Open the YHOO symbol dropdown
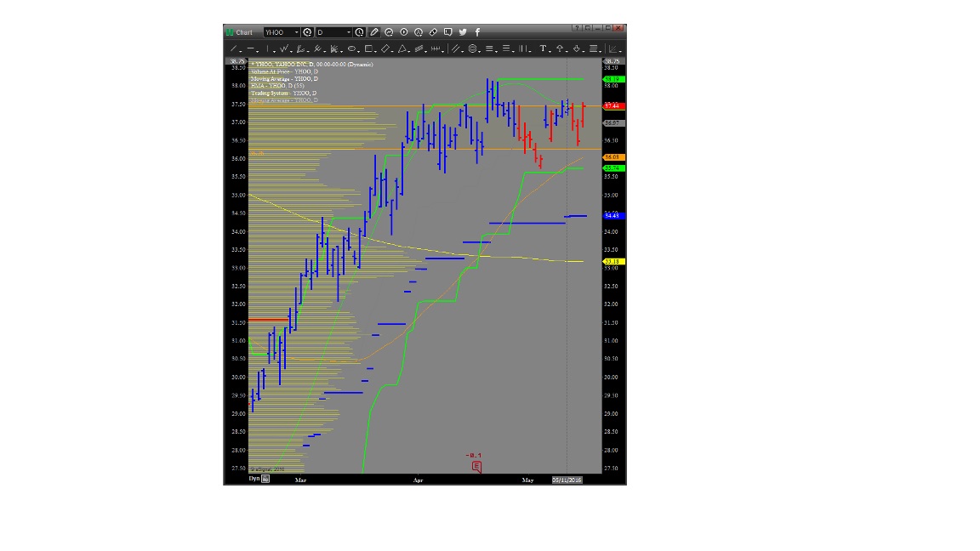This screenshot has height=551, width=980. click(296, 32)
